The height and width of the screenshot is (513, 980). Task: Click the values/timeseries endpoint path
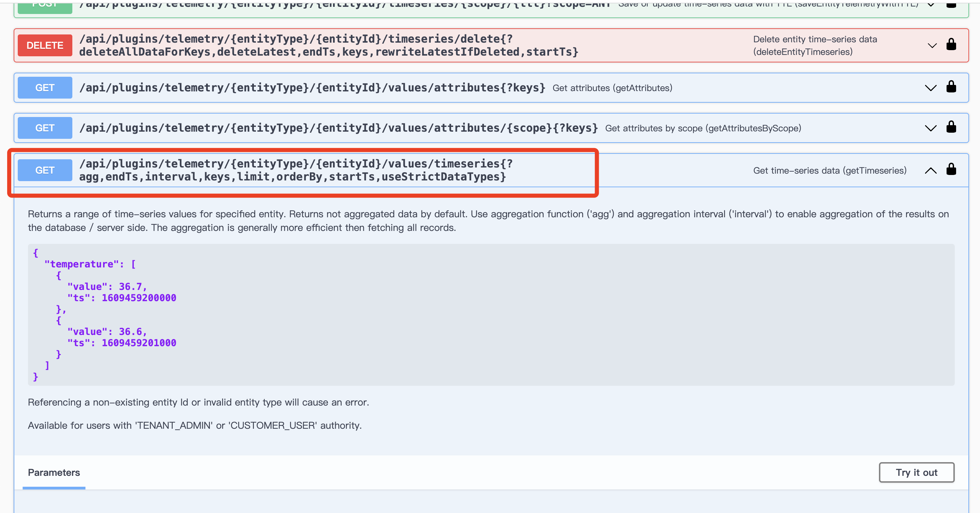(296, 170)
